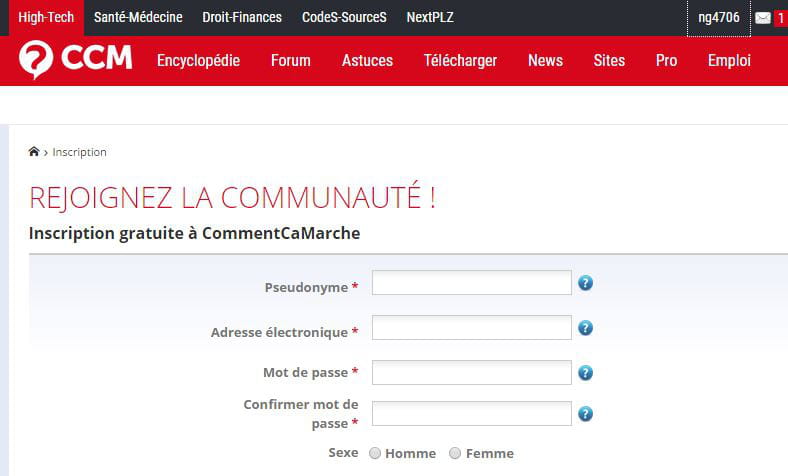Focus the Adresse électronique input field

click(471, 327)
